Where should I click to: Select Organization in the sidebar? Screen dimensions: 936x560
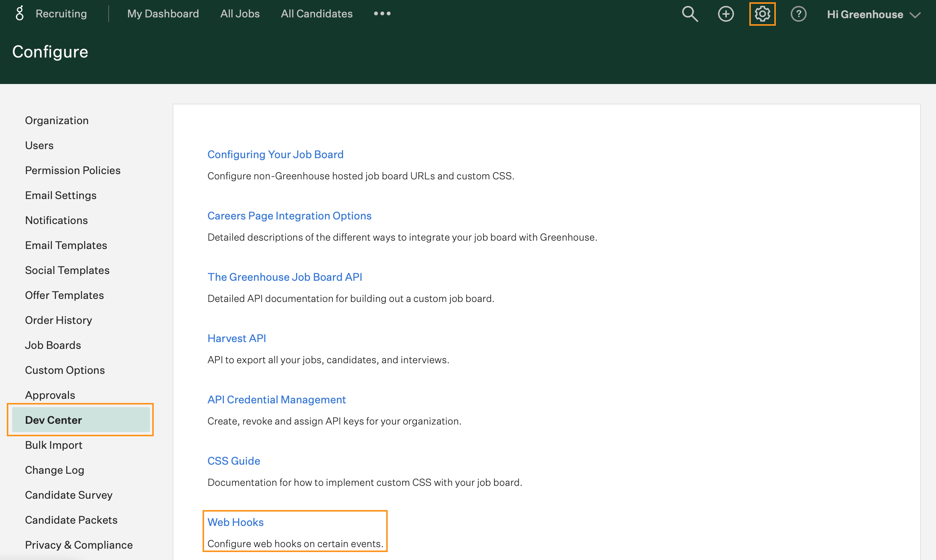tap(57, 120)
